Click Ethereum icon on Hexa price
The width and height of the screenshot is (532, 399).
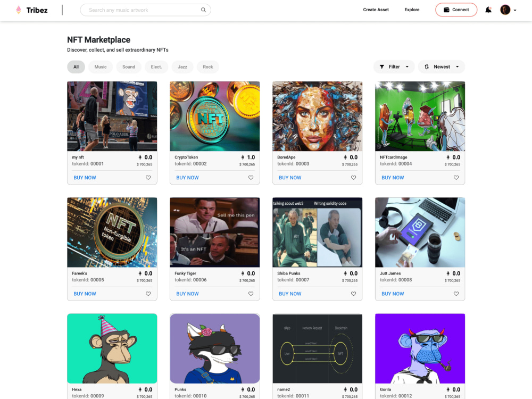coord(140,389)
